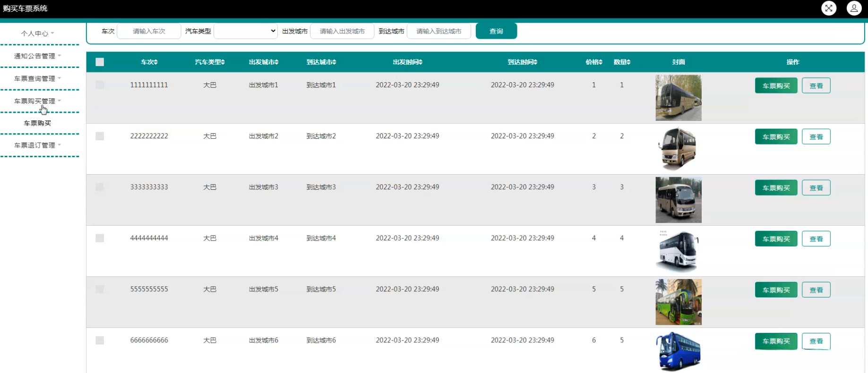
Task: Open cover image of train 4444444444
Action: click(x=679, y=251)
